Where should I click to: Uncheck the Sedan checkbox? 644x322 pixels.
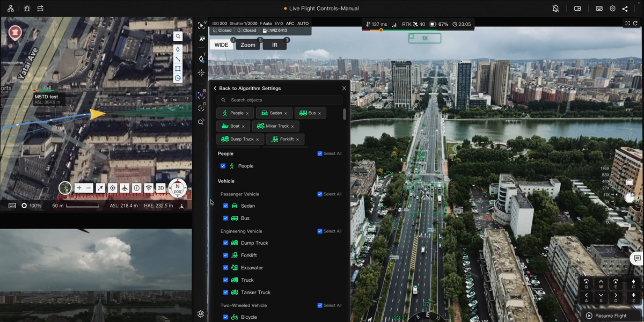[x=225, y=206]
